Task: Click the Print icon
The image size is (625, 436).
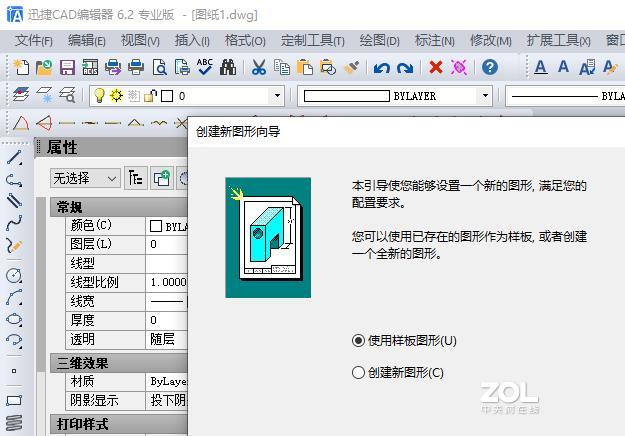Action: click(x=136, y=67)
